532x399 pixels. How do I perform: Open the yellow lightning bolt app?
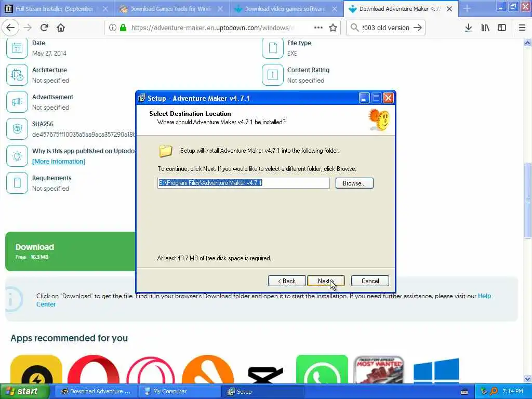[36, 369]
